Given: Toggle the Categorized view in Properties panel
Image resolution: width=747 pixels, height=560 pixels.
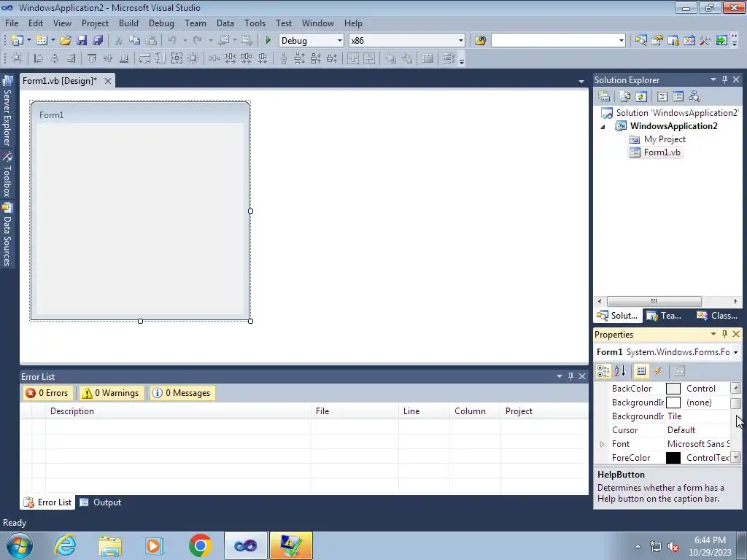Looking at the screenshot, I should [x=603, y=371].
